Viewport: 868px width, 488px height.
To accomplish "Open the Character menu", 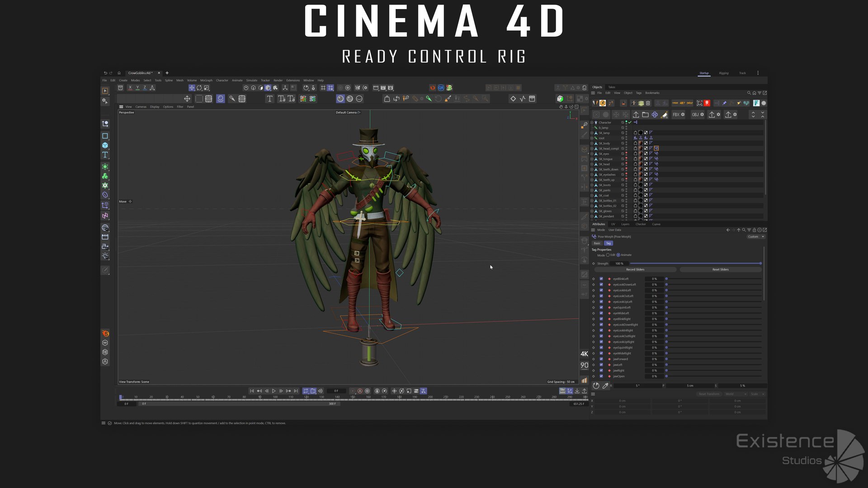I will pos(222,80).
